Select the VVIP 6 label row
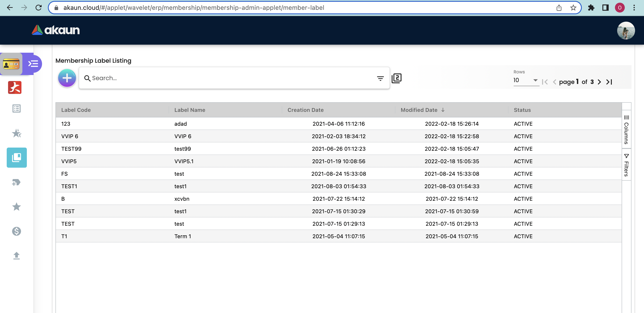This screenshot has width=644, height=313. pos(70,136)
